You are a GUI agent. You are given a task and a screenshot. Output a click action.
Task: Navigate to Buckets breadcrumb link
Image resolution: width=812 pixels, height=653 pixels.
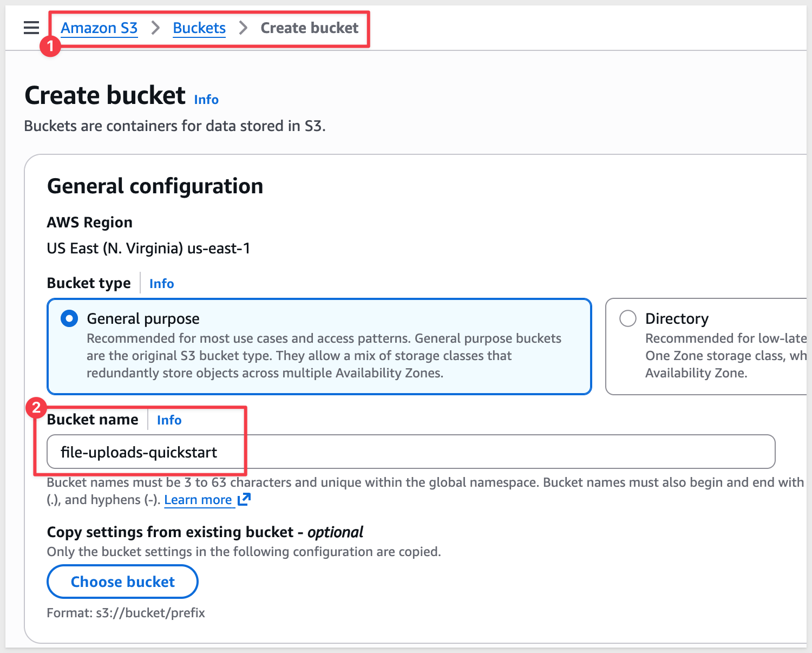(199, 28)
